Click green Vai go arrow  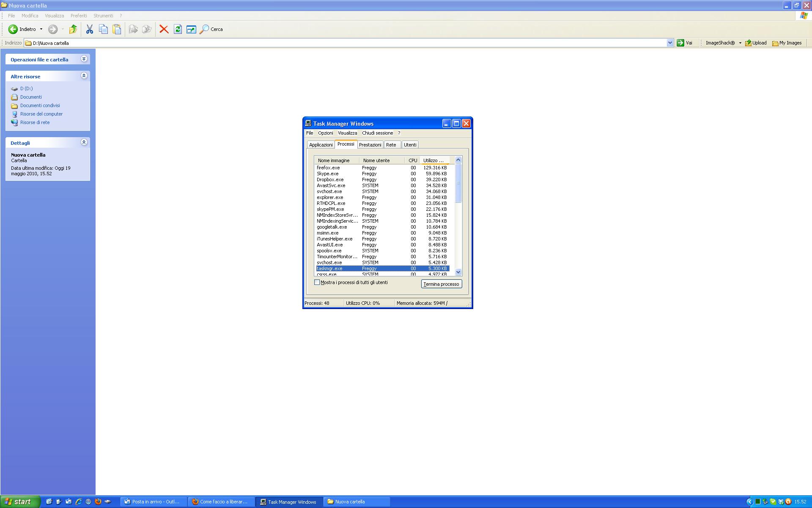click(680, 43)
